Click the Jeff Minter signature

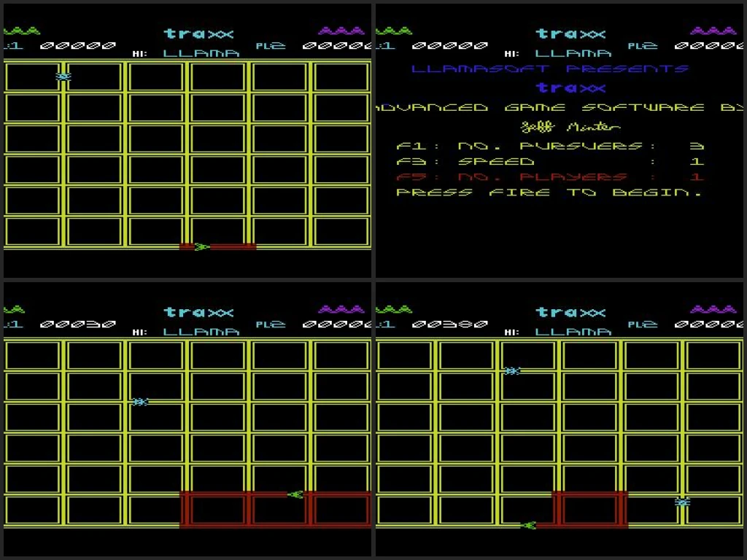pyautogui.click(x=560, y=126)
